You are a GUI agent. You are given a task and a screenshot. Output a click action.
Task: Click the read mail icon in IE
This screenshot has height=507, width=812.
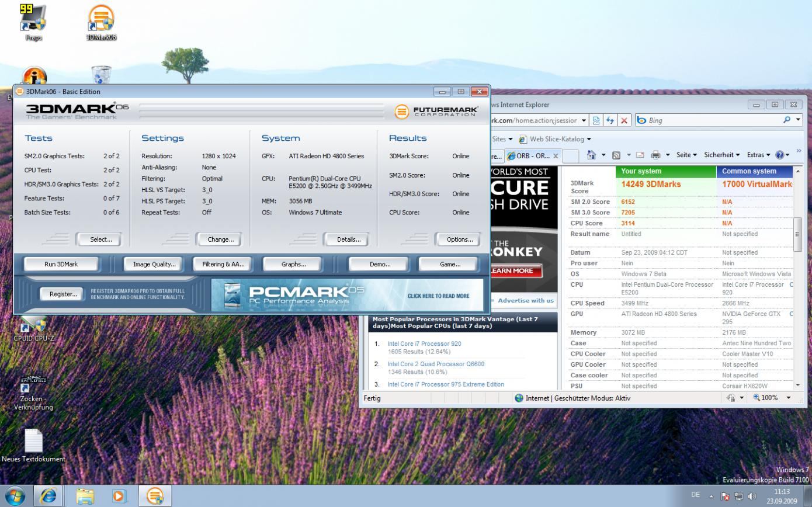click(x=640, y=155)
